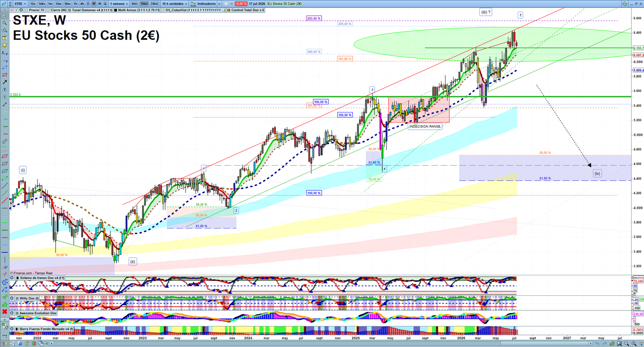Click the Indicadores chart icon
644x347 pixels.
coord(194,4)
